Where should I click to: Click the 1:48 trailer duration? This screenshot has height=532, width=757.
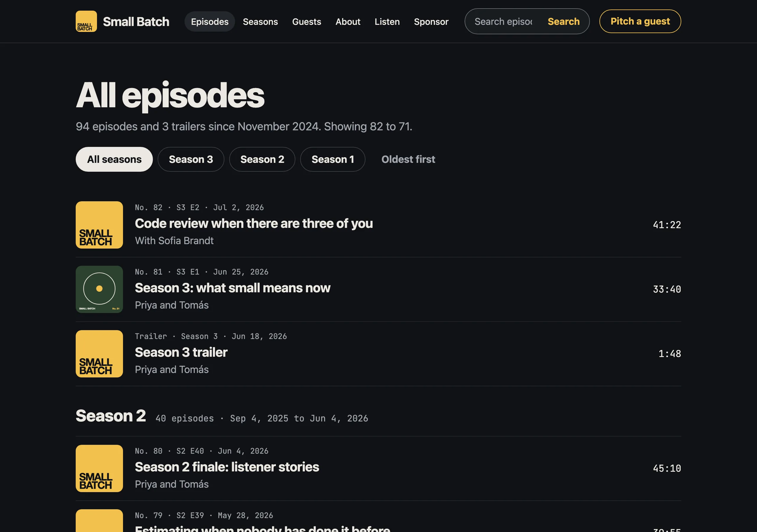(x=670, y=354)
